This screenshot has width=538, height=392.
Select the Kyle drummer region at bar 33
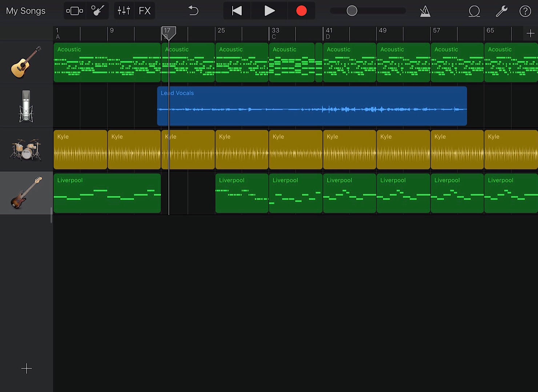point(296,149)
